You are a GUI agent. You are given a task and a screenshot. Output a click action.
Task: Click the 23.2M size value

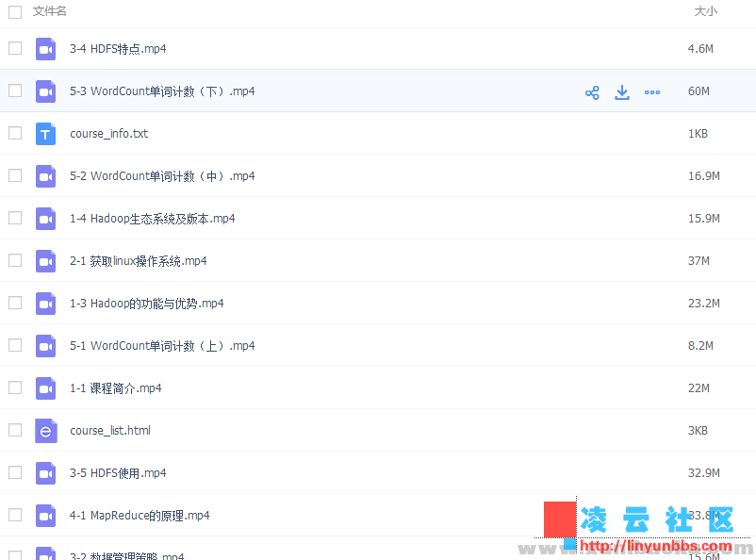click(x=704, y=304)
